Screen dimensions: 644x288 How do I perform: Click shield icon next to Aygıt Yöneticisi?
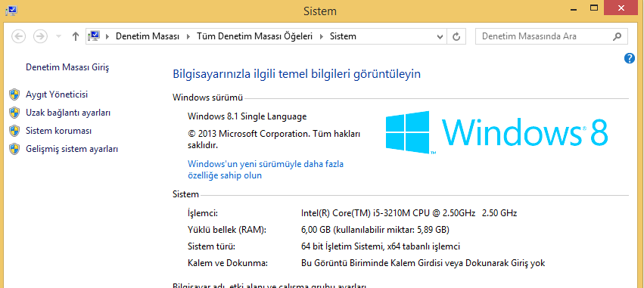(14, 94)
